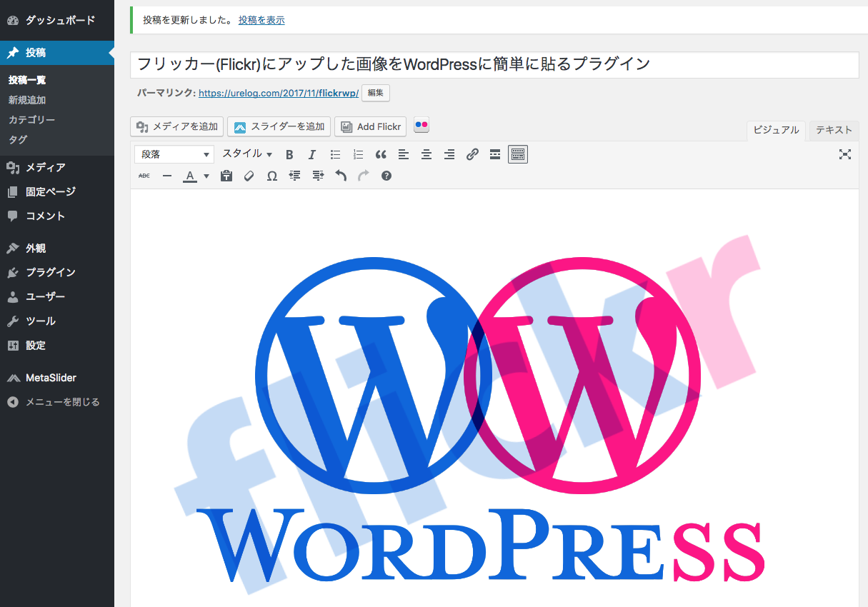Align text center

pyautogui.click(x=426, y=154)
